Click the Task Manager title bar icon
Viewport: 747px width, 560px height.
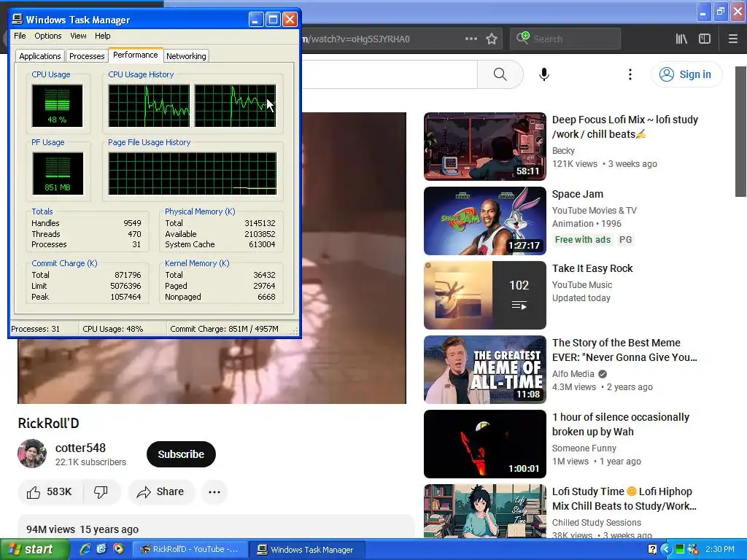(18, 19)
